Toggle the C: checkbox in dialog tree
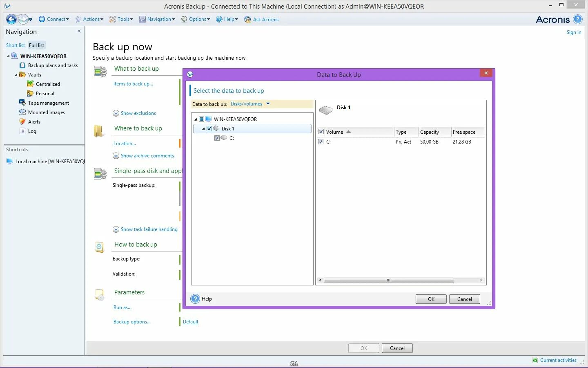588x368 pixels. [x=217, y=138]
